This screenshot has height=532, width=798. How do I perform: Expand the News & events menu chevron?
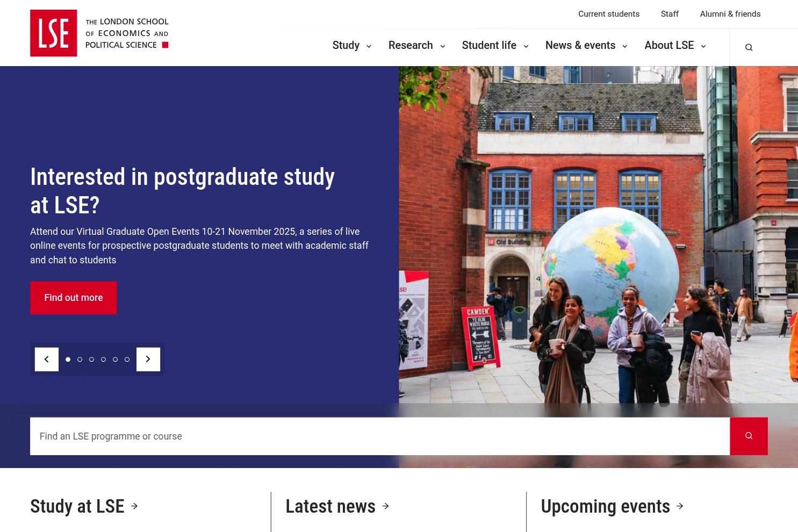624,46
